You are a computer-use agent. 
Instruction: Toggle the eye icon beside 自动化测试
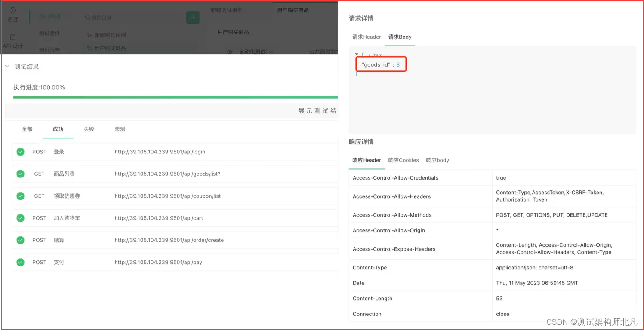pos(230,52)
